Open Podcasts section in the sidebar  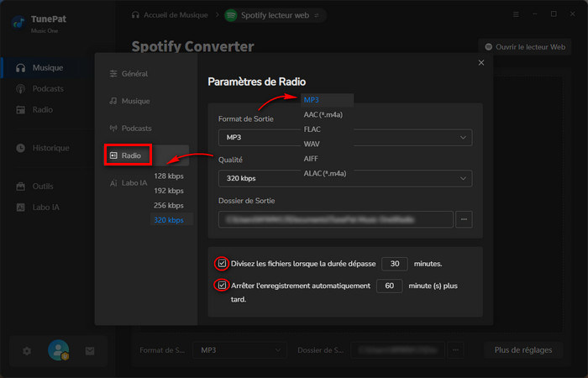point(47,89)
